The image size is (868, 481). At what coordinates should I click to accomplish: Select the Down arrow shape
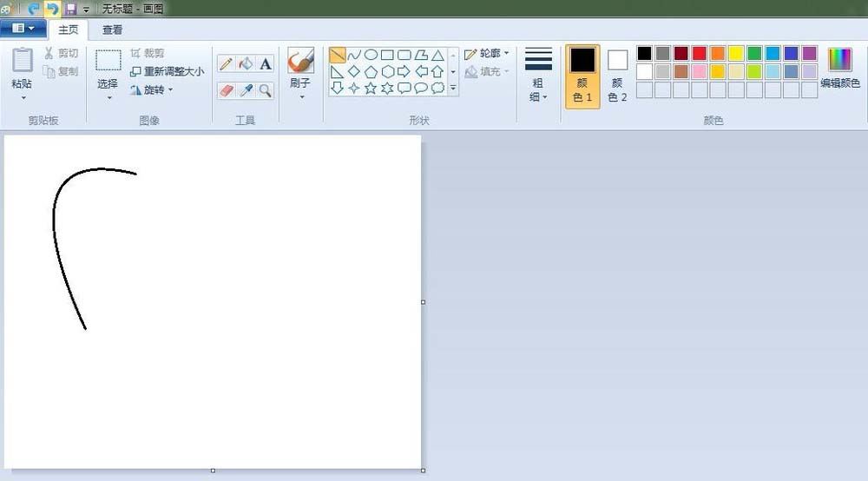point(337,88)
